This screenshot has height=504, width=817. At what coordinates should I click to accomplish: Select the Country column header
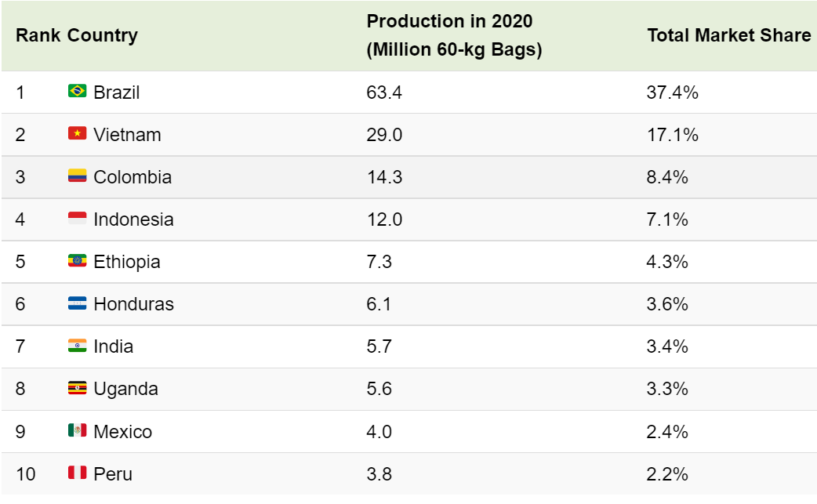click(102, 36)
